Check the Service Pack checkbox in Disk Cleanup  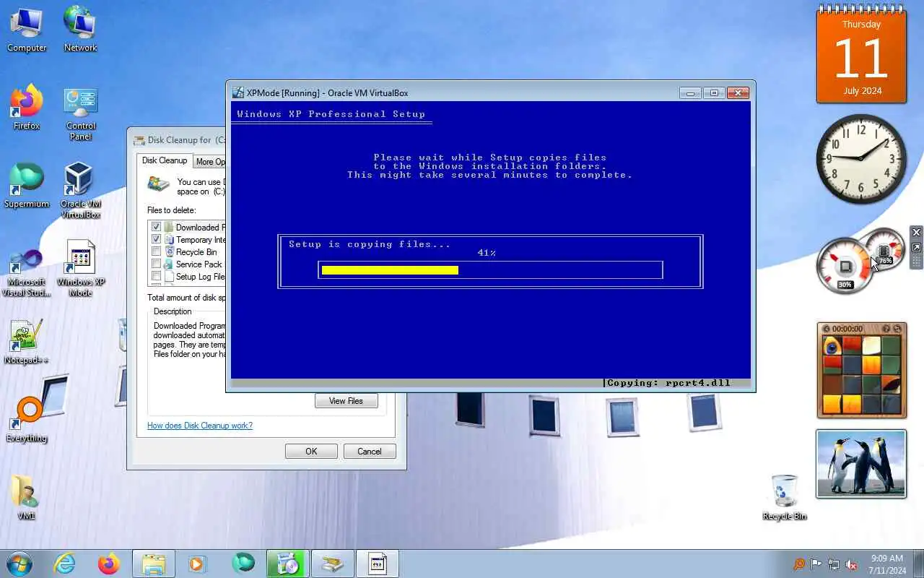coord(156,264)
